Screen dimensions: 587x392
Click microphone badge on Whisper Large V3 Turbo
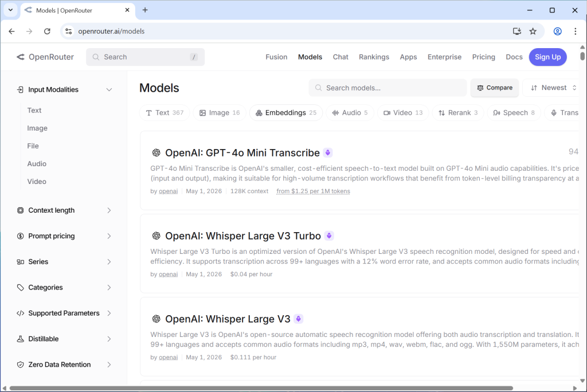pyautogui.click(x=328, y=236)
